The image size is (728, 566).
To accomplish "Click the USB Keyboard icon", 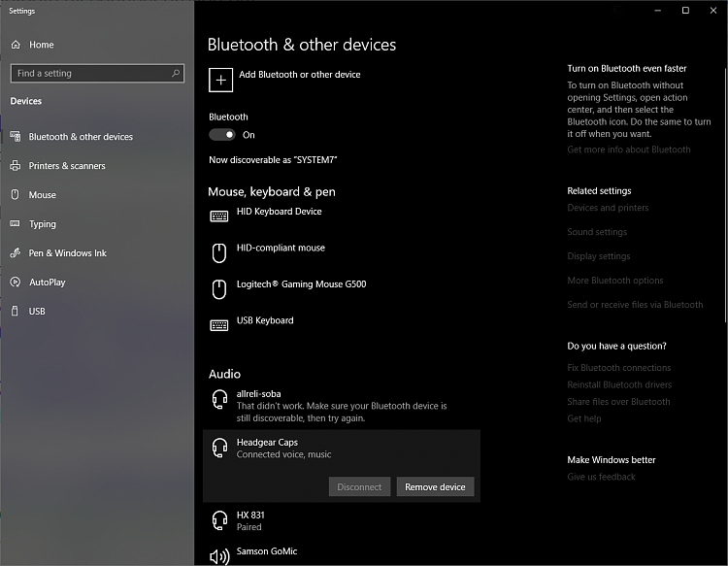I will (219, 325).
